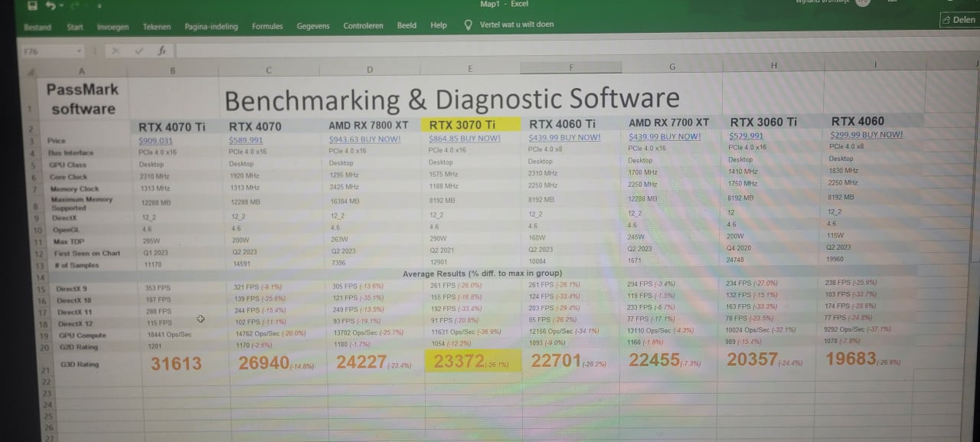Select column C header
Image resolution: width=980 pixels, height=442 pixels.
point(269,70)
